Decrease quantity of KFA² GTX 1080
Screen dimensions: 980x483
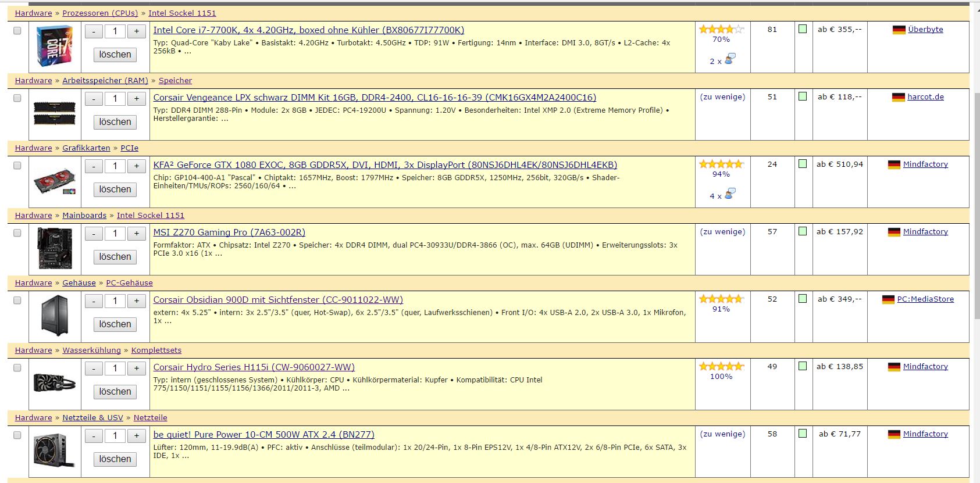[94, 166]
